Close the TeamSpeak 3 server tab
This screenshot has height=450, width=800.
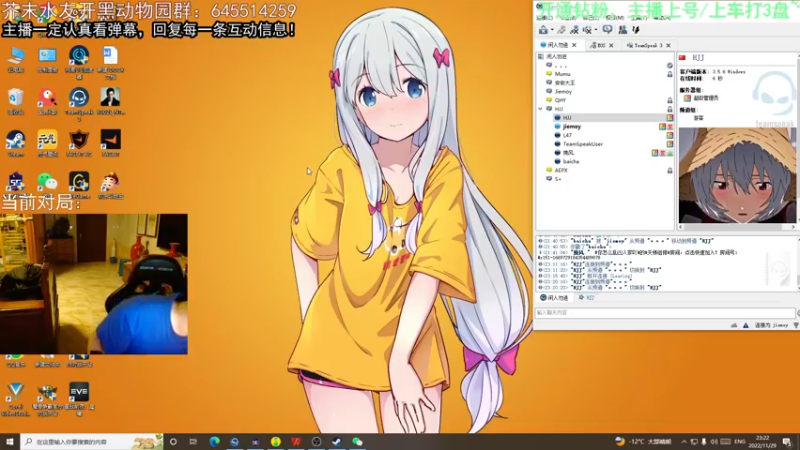(668, 45)
